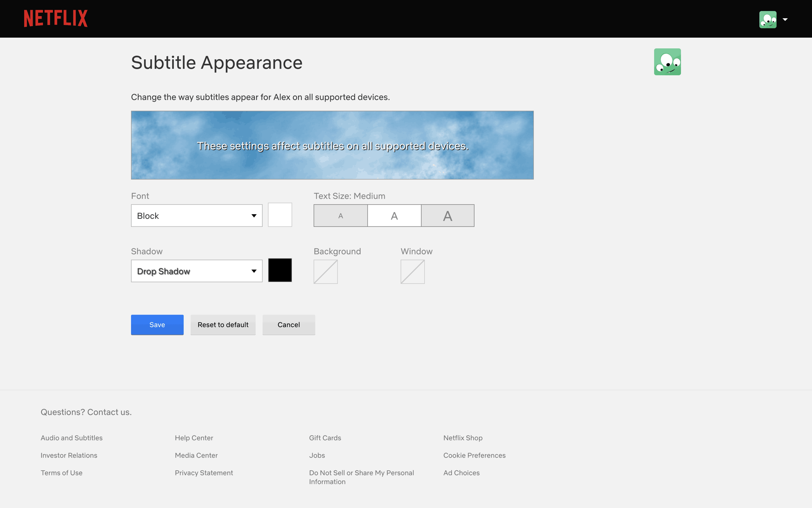Click the large Alex profile avatar
812x508 pixels.
(x=667, y=62)
